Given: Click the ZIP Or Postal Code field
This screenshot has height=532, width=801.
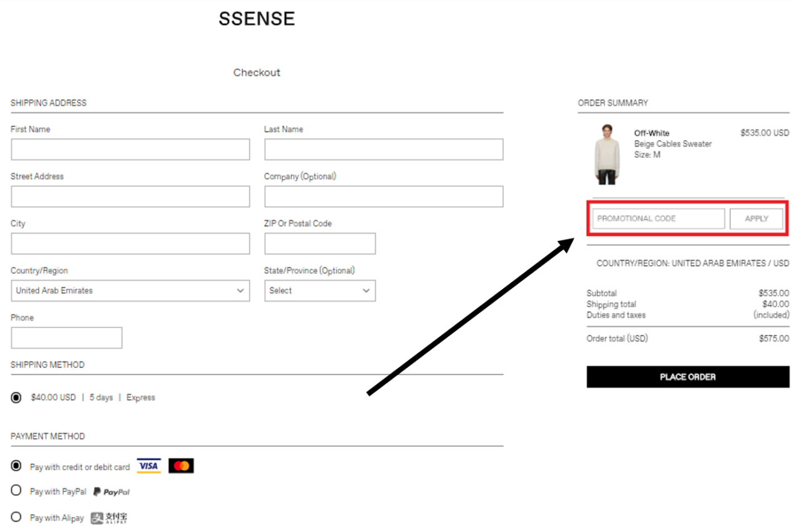Looking at the screenshot, I should pyautogui.click(x=320, y=243).
